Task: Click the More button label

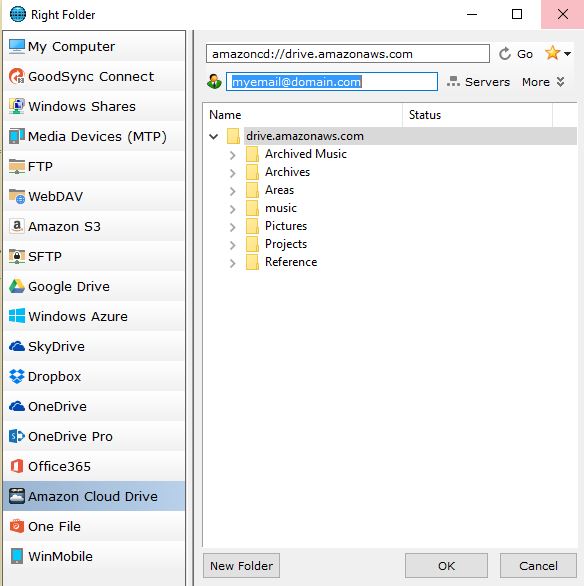Action: (x=536, y=82)
